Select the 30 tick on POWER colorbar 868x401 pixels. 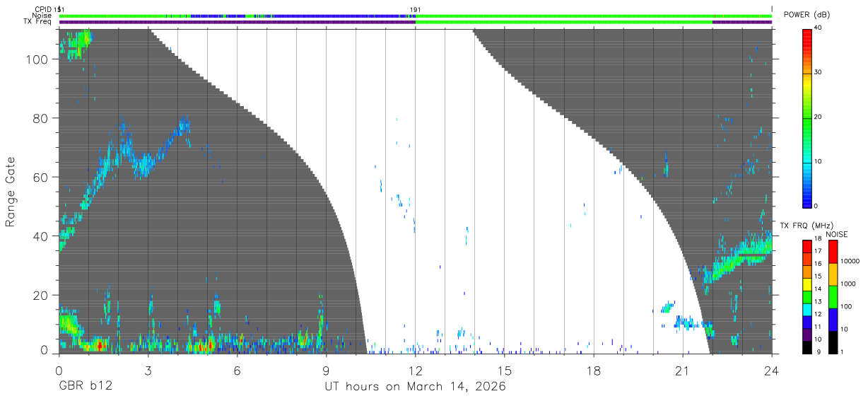[x=819, y=73]
